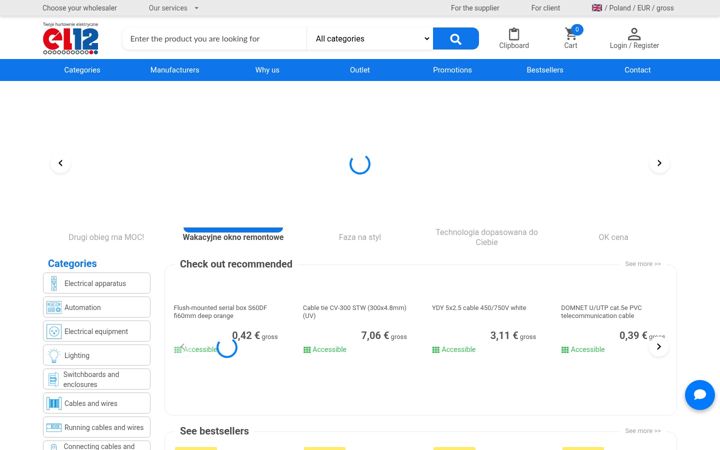Open the Promotions section

pyautogui.click(x=452, y=70)
